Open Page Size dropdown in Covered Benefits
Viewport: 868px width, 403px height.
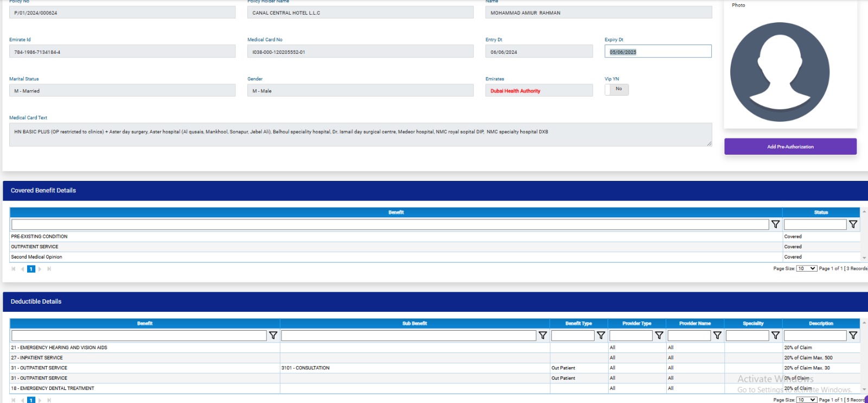(806, 268)
